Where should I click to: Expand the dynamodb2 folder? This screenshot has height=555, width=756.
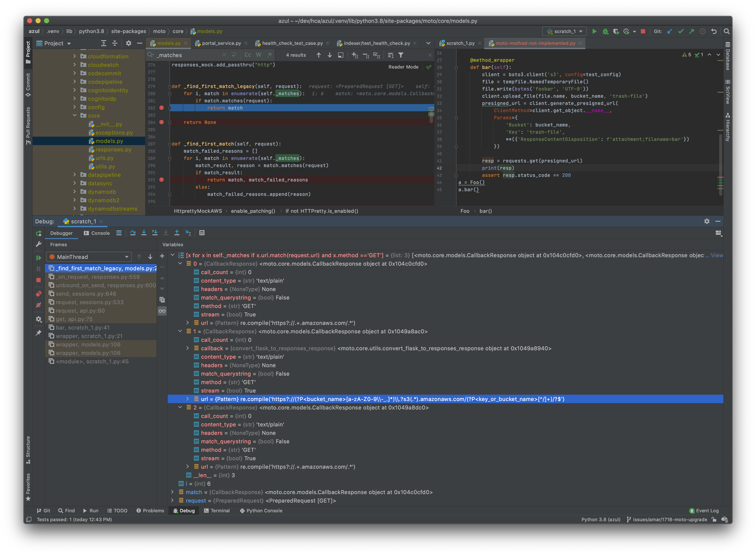point(75,200)
